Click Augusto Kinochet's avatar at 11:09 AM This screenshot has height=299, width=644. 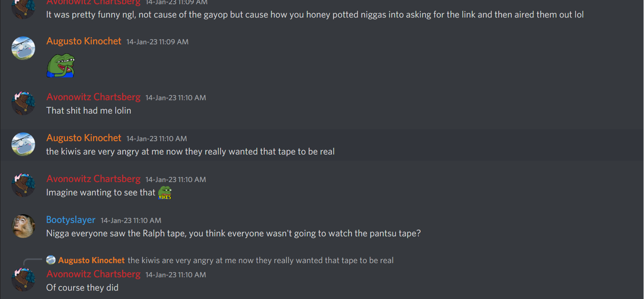[23, 48]
